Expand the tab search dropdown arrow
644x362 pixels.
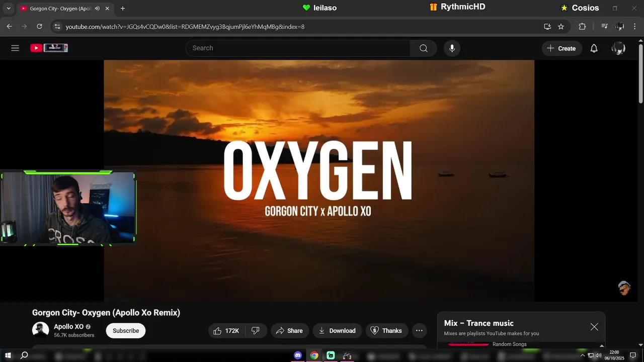(x=8, y=9)
